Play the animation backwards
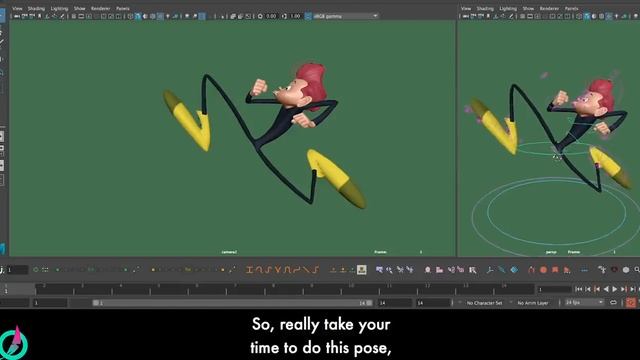Image resolution: width=640 pixels, height=360 pixels. [606, 289]
